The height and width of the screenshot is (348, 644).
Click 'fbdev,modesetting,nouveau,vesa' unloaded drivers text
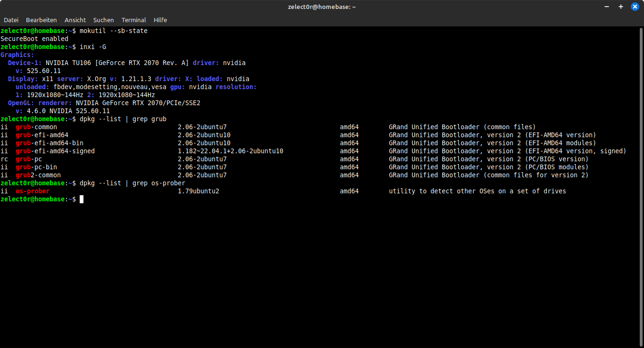[x=110, y=87]
